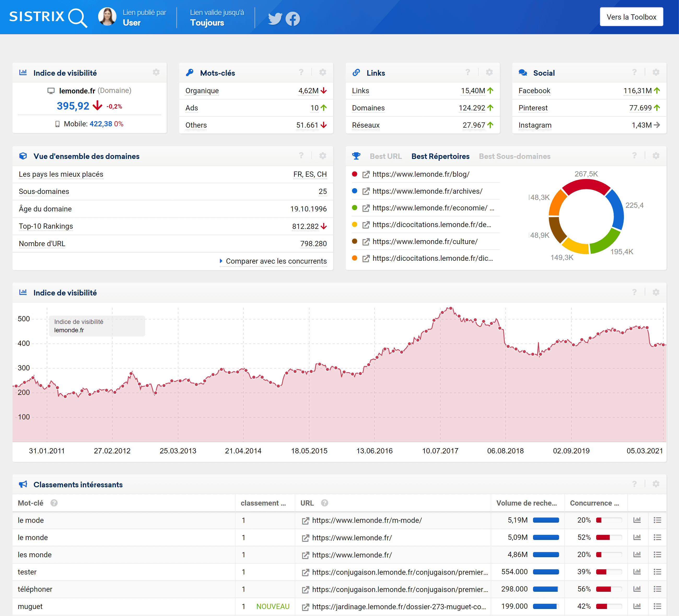Open the Facebook share icon
This screenshot has width=679, height=616.
coord(293,19)
